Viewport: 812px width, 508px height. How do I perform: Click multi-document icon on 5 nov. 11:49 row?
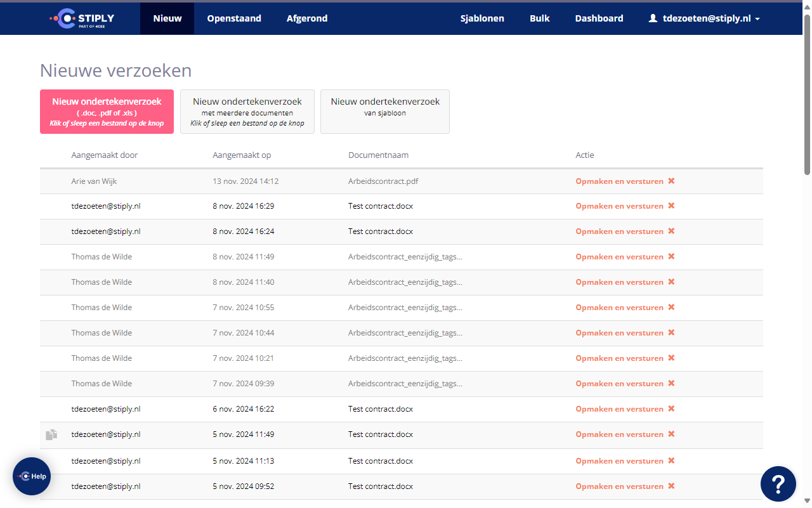click(51, 434)
